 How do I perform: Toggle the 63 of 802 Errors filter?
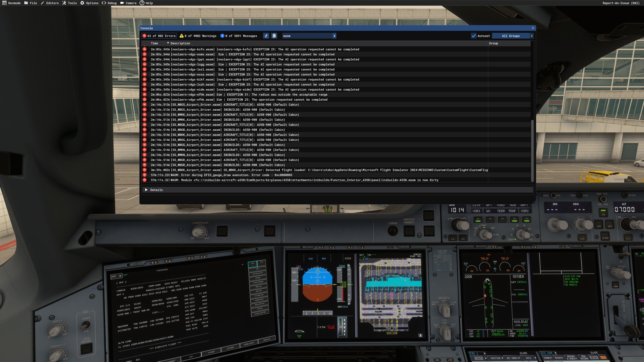(x=159, y=36)
